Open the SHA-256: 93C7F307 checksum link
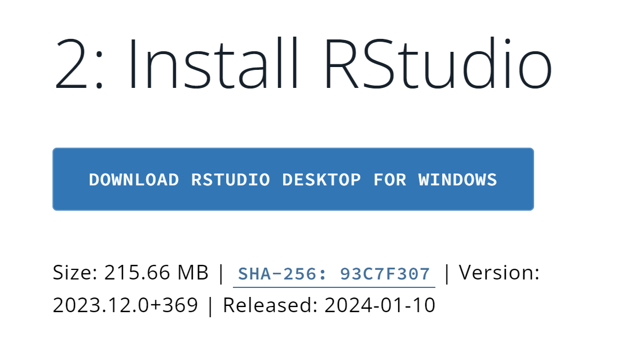The width and height of the screenshot is (617, 364). click(334, 274)
